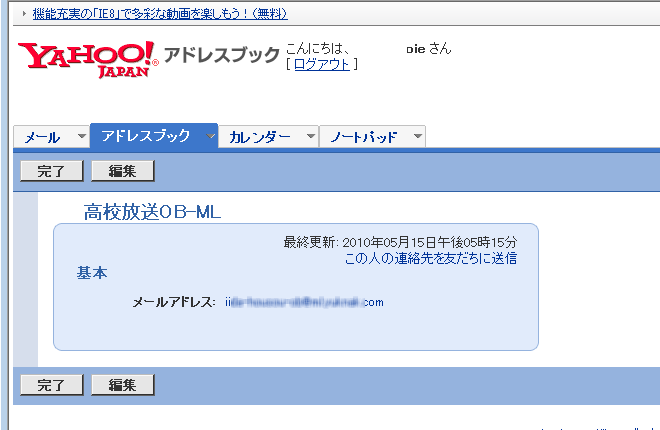
Task: Click the contact name 高校放送OB-ML heading
Action: (x=152, y=211)
